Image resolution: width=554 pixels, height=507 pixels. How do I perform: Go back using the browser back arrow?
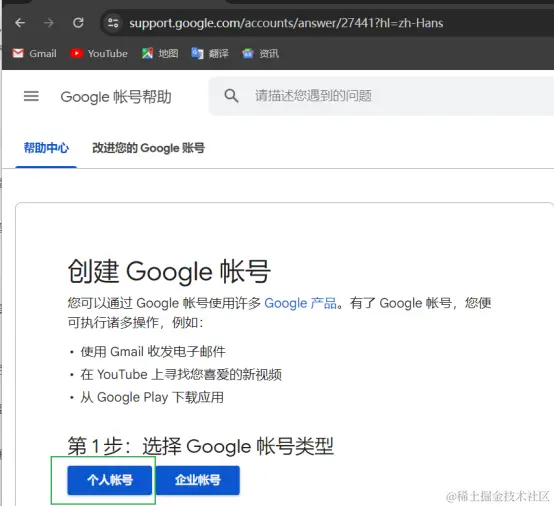20,23
